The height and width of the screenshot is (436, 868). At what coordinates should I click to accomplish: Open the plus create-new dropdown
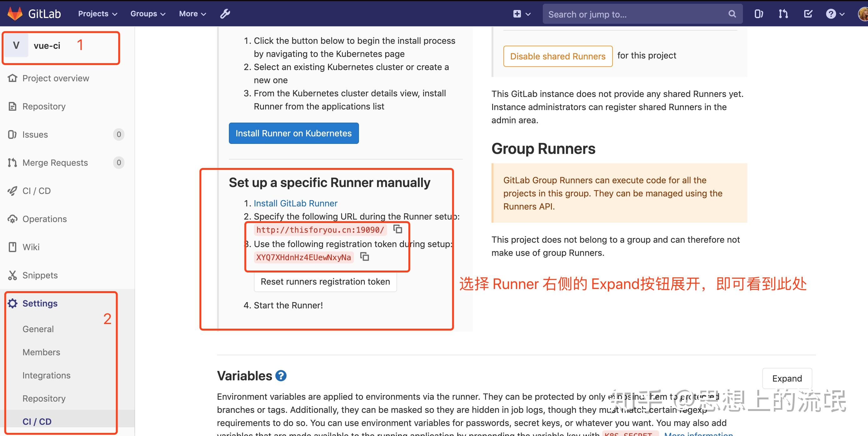521,14
